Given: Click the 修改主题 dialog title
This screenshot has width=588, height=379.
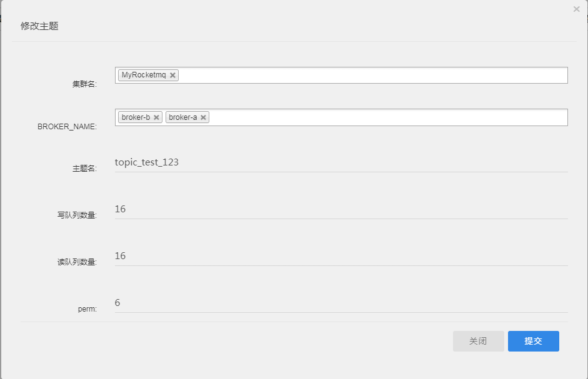Looking at the screenshot, I should 39,26.
